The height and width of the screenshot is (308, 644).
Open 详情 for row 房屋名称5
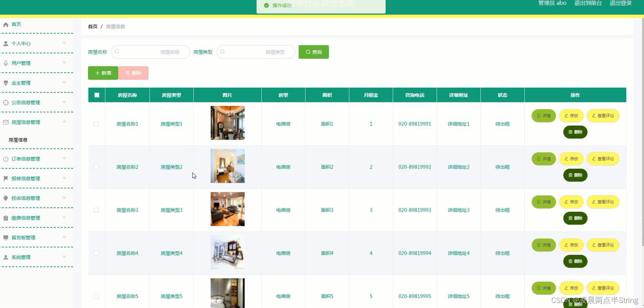544,288
